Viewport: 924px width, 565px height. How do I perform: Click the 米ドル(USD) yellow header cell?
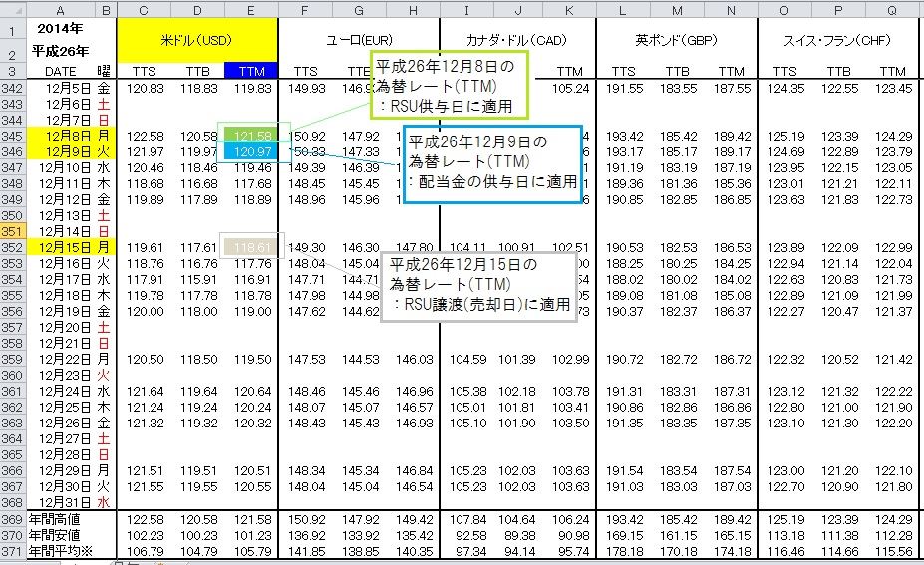tap(197, 40)
